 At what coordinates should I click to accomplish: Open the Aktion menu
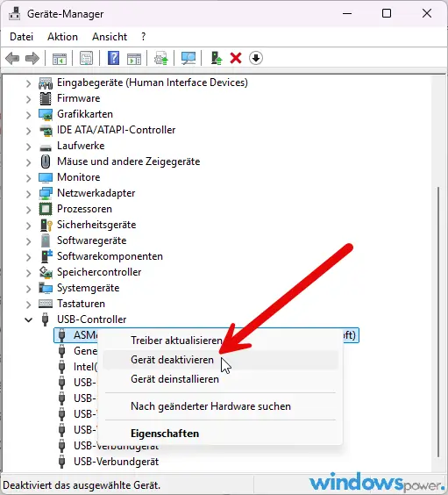click(62, 37)
